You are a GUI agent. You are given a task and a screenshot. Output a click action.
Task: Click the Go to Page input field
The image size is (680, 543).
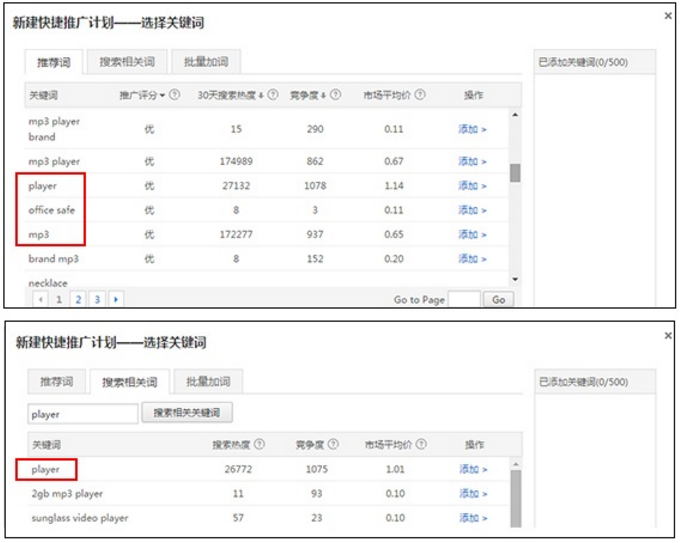[x=464, y=299]
